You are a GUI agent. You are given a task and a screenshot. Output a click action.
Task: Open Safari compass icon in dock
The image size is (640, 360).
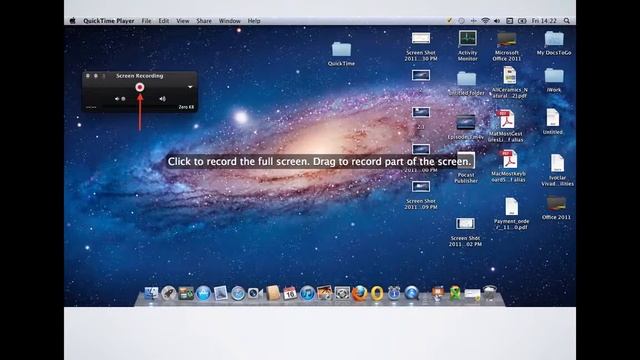238,293
